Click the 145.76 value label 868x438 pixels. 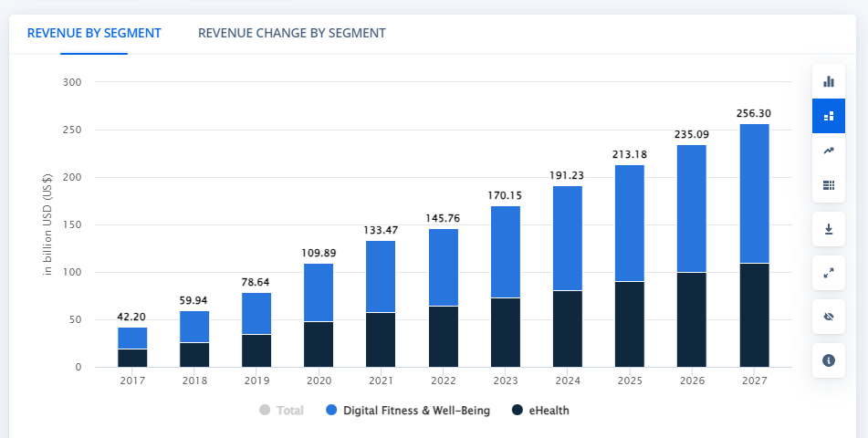[444, 218]
